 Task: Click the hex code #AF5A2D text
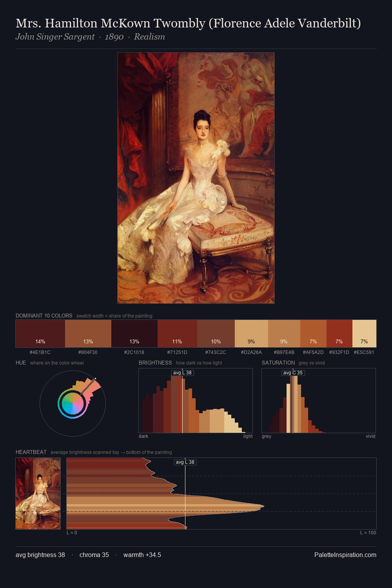pyautogui.click(x=313, y=352)
